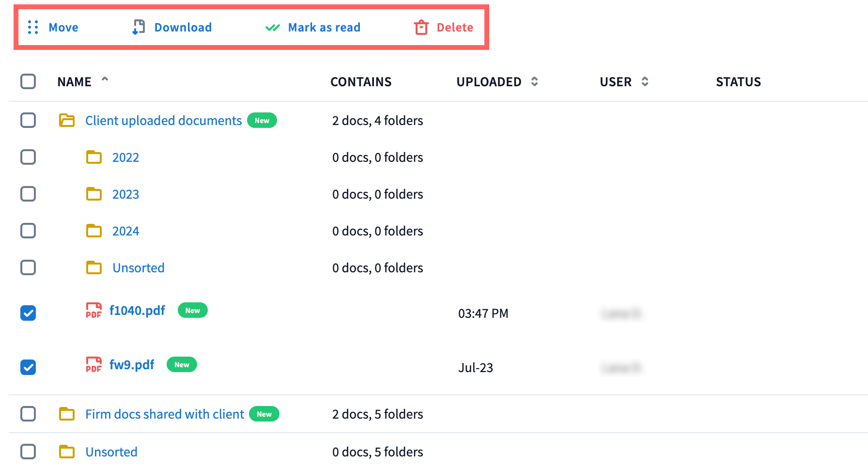
Task: Toggle NAME column sort caret
Action: (x=105, y=79)
